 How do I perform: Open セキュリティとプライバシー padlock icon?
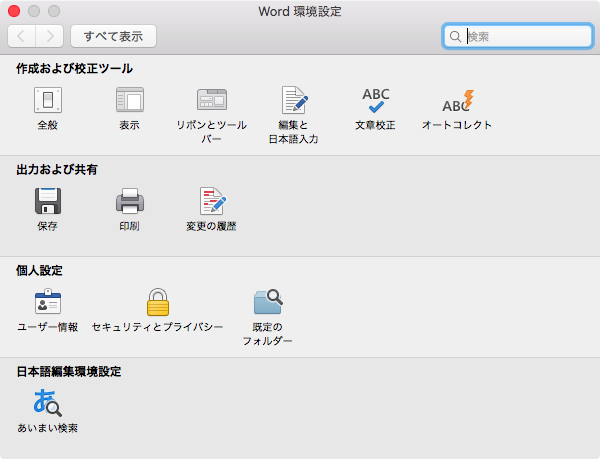158,302
